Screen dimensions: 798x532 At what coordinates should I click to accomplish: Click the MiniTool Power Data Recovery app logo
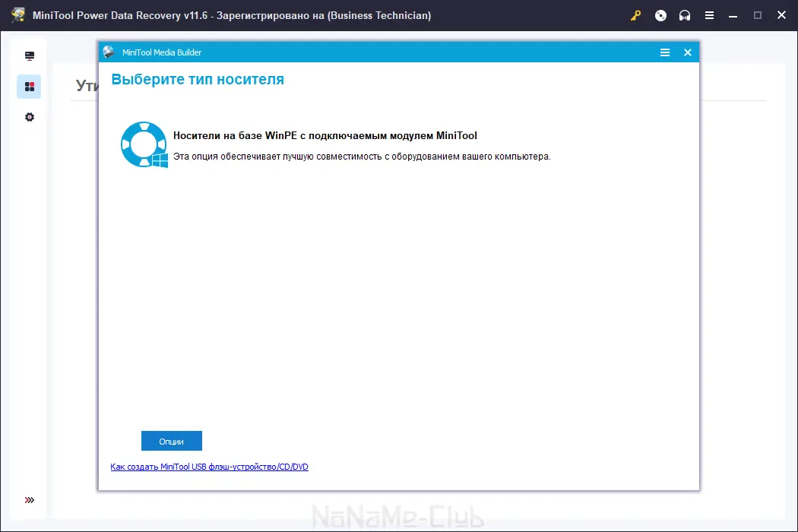point(18,15)
